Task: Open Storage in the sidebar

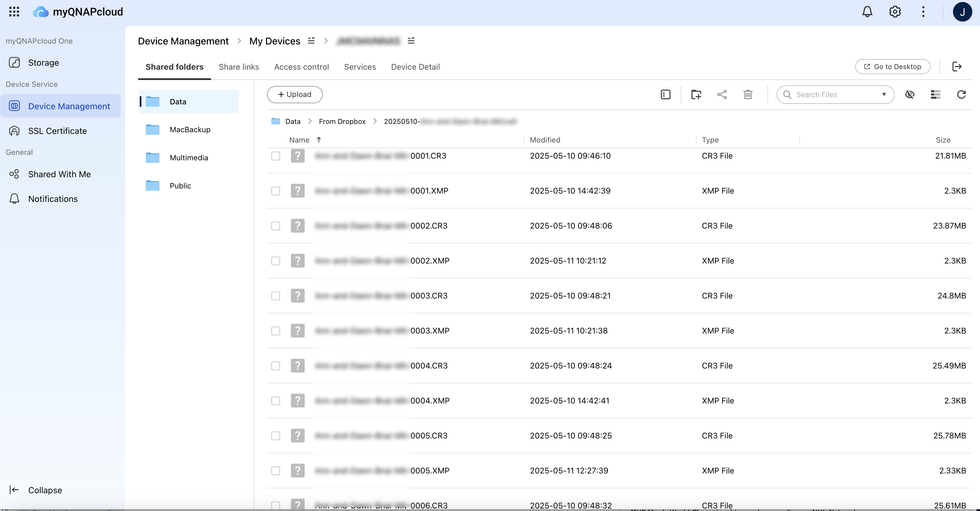Action: (61, 62)
